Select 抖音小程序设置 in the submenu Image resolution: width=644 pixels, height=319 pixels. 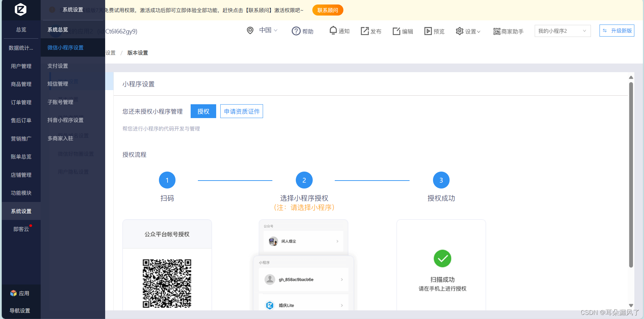73,120
